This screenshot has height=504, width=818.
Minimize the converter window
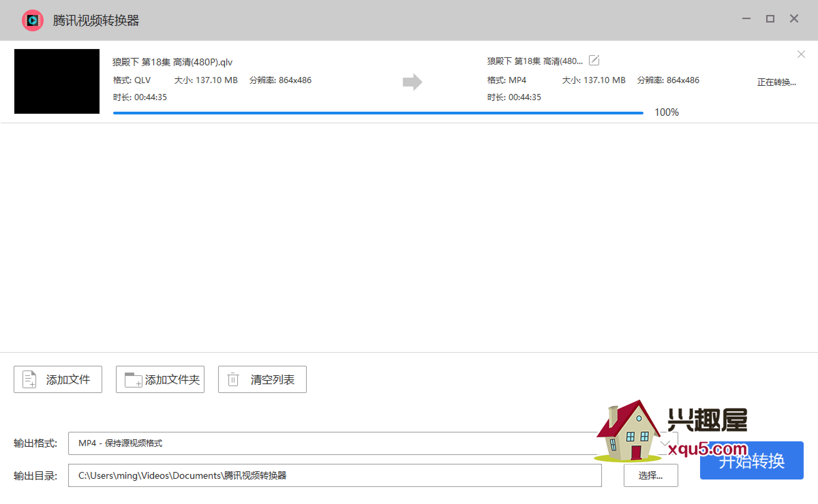click(746, 19)
